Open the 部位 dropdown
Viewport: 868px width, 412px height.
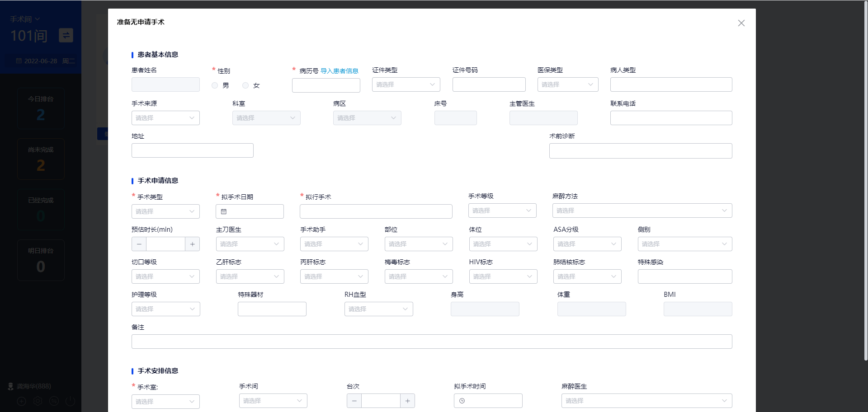(x=419, y=244)
